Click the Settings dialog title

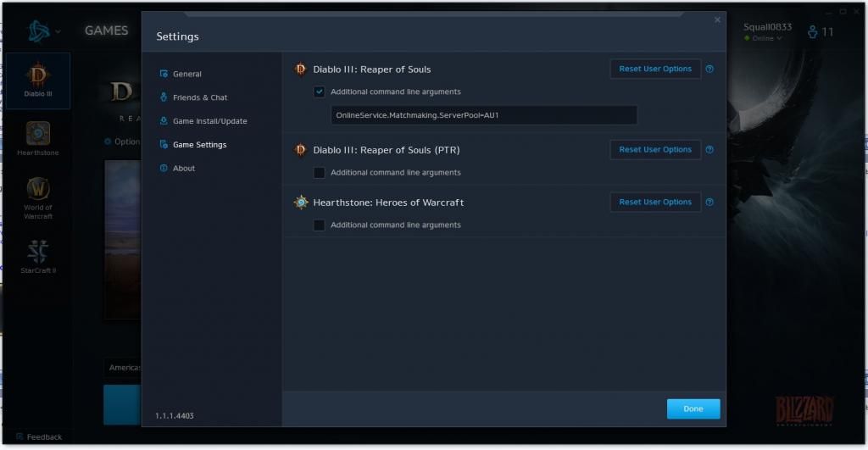point(177,36)
